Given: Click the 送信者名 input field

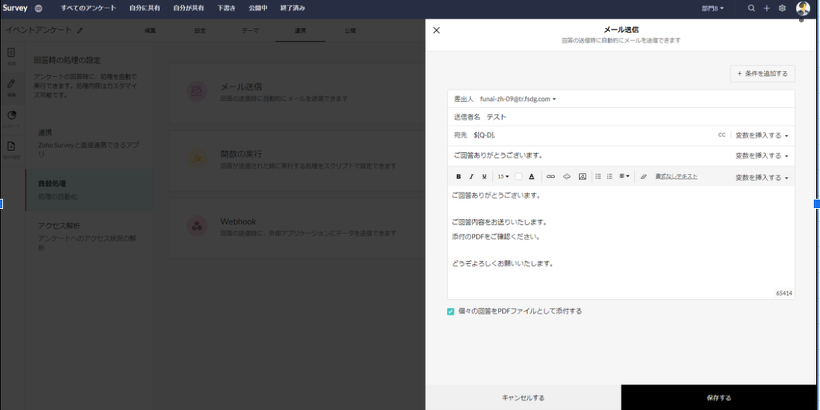Looking at the screenshot, I should (600, 117).
